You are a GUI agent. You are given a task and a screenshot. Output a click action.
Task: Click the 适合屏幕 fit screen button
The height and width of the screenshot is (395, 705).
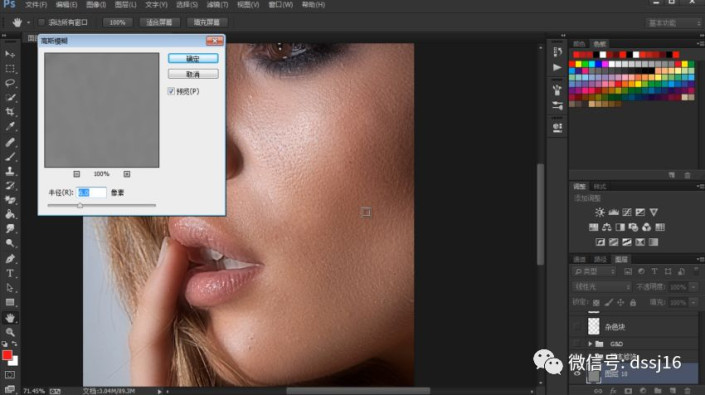pyautogui.click(x=159, y=22)
